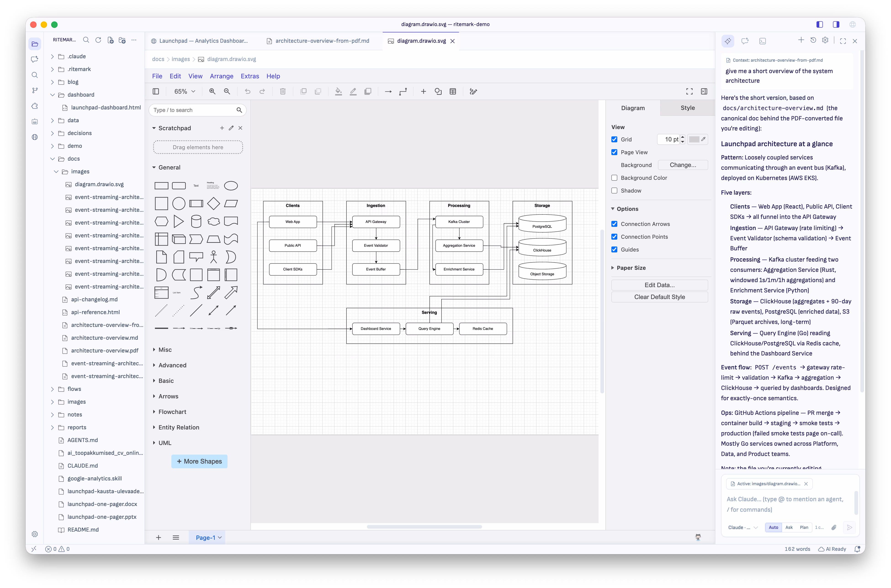Image resolution: width=891 pixels, height=588 pixels.
Task: Click the delete trash icon
Action: pyautogui.click(x=283, y=92)
